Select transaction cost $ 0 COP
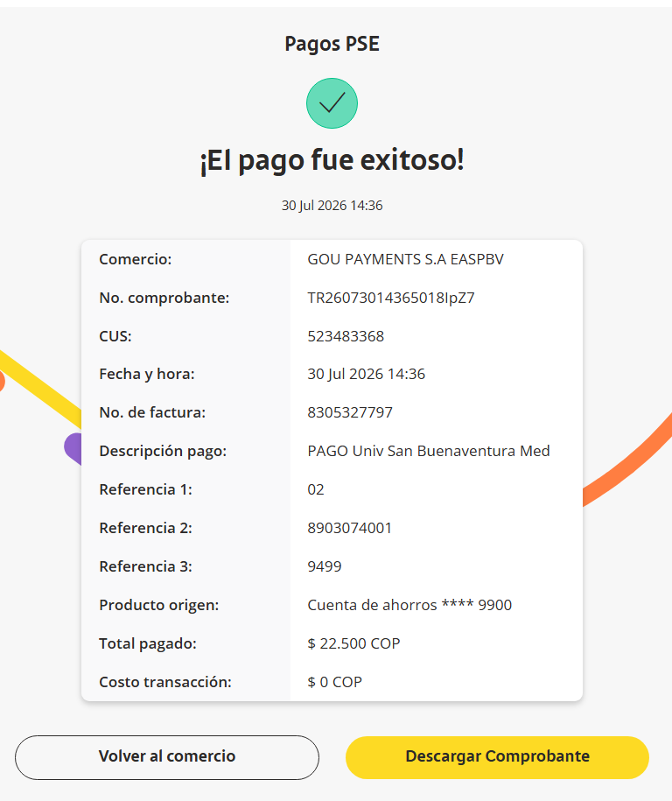This screenshot has width=672, height=801. tap(335, 682)
